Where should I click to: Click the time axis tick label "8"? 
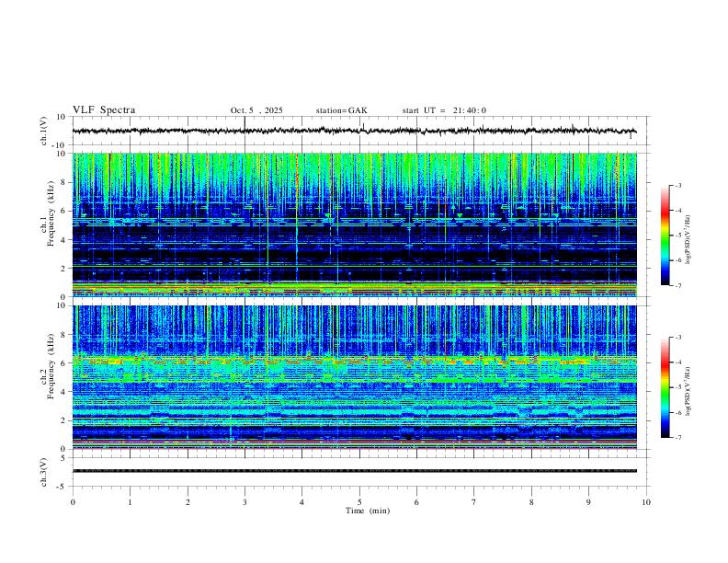pos(531,502)
